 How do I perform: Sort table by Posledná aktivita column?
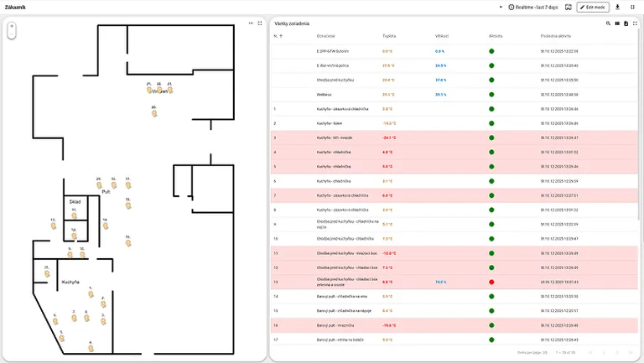coord(556,36)
